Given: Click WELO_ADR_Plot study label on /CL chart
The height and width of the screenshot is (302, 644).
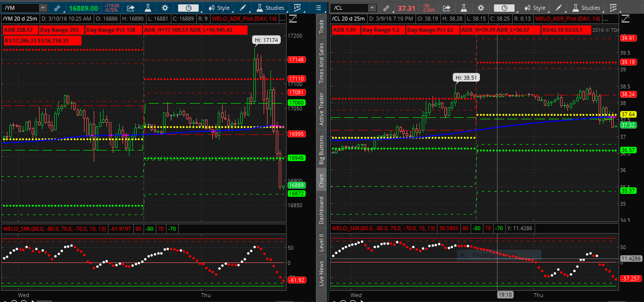Looking at the screenshot, I should pos(568,19).
